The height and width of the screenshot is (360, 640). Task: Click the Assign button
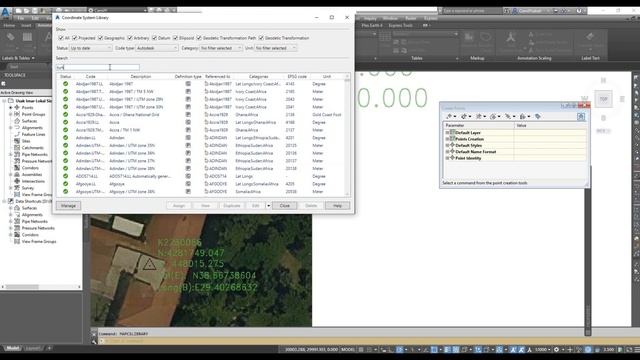point(179,206)
